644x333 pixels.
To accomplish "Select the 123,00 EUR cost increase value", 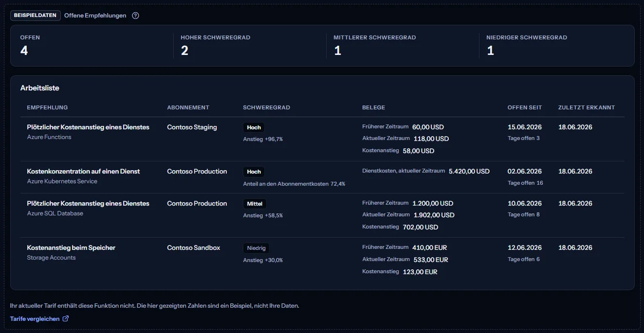I will point(420,272).
